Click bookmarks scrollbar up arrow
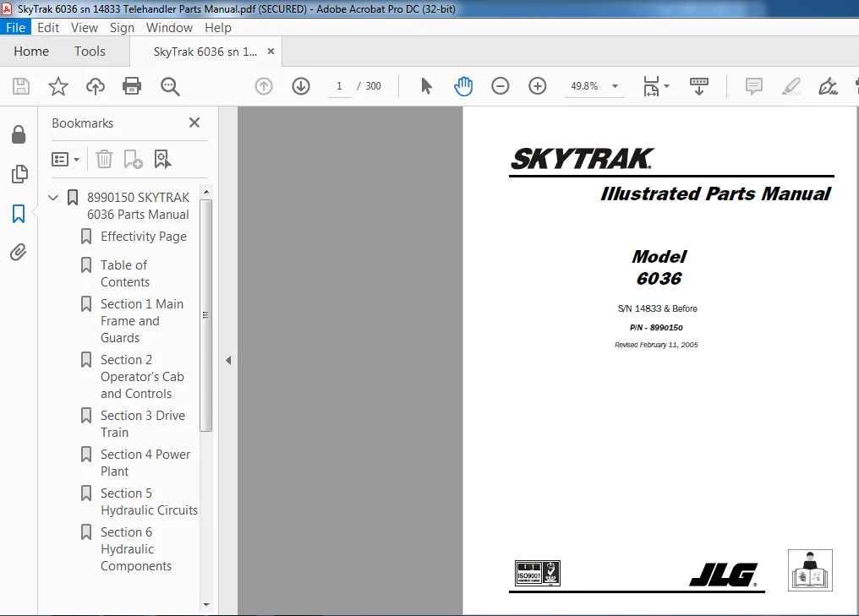The height and width of the screenshot is (616, 859). (x=206, y=192)
